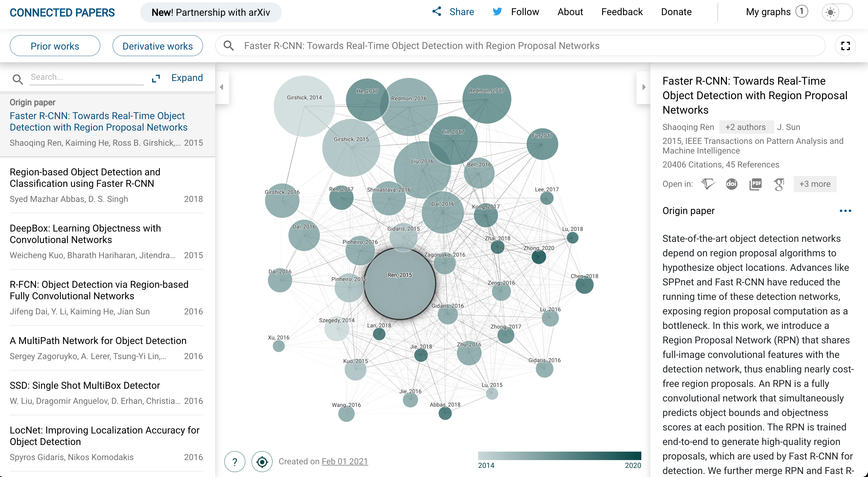Select DeepBox: Learning Objectness paper
Viewport: 868px width, 477px height.
(x=106, y=241)
